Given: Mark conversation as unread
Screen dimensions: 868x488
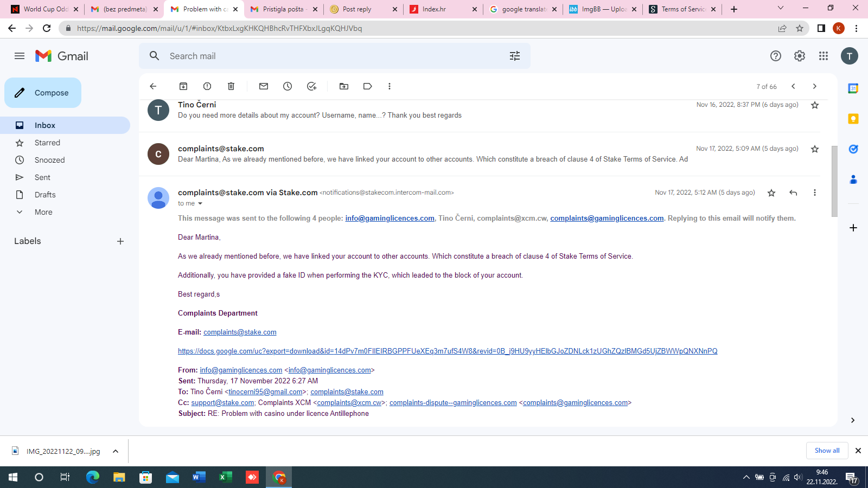Looking at the screenshot, I should point(264,86).
